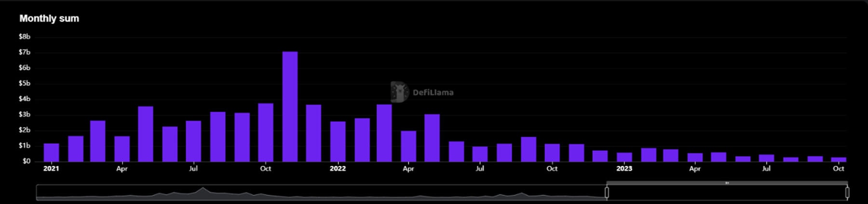Click the 2022 x-axis label

[x=338, y=169]
